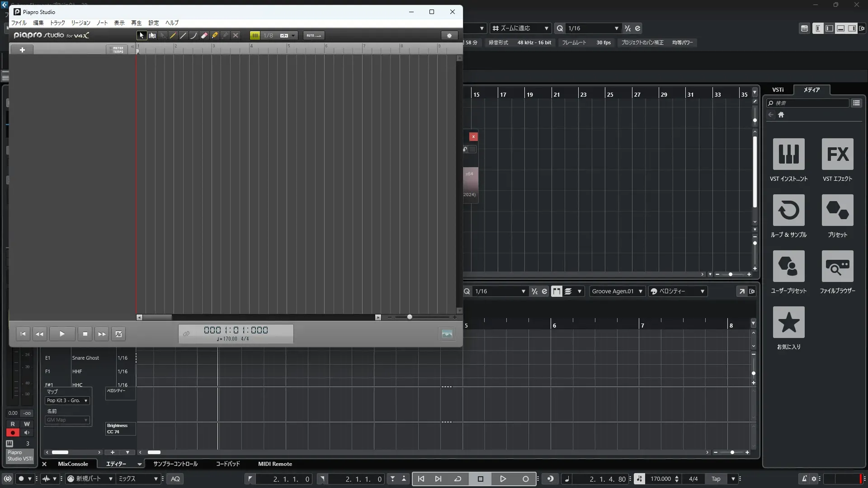Toggle loop playback in Piapro transport
Viewport: 868px width, 488px height.
pyautogui.click(x=118, y=334)
